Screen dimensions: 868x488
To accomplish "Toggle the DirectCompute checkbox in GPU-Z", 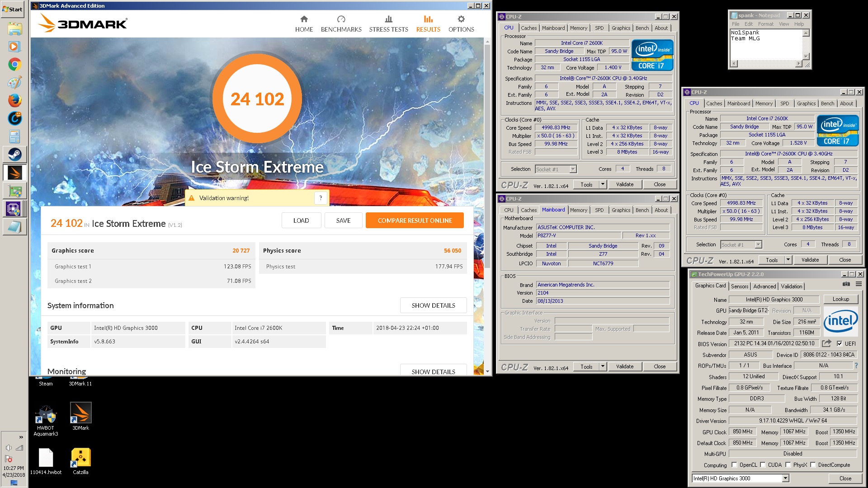I will pos(813,465).
